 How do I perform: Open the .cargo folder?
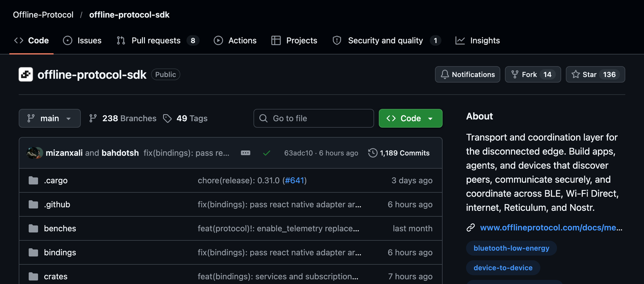point(56,180)
